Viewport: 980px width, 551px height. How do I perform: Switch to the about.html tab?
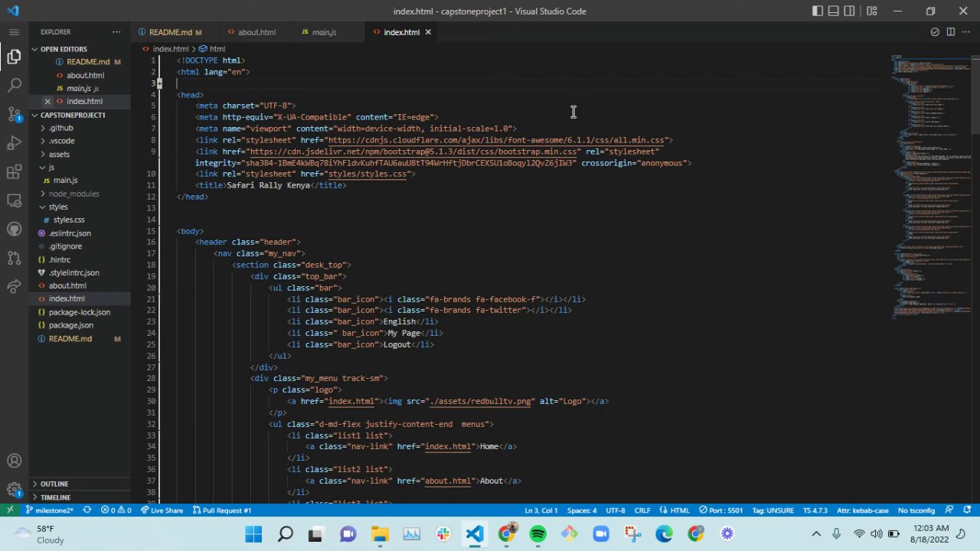tap(256, 32)
